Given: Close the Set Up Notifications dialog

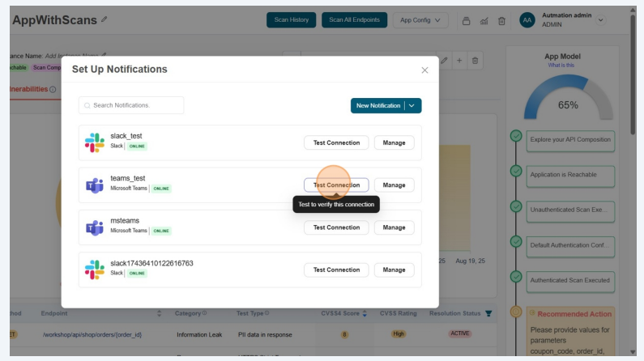Looking at the screenshot, I should click(x=424, y=70).
